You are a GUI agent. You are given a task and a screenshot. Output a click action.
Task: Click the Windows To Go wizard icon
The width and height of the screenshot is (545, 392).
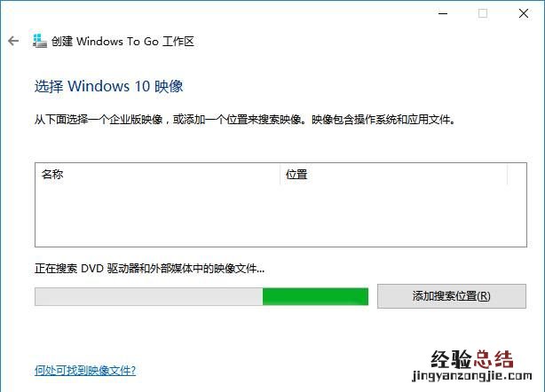coord(40,41)
